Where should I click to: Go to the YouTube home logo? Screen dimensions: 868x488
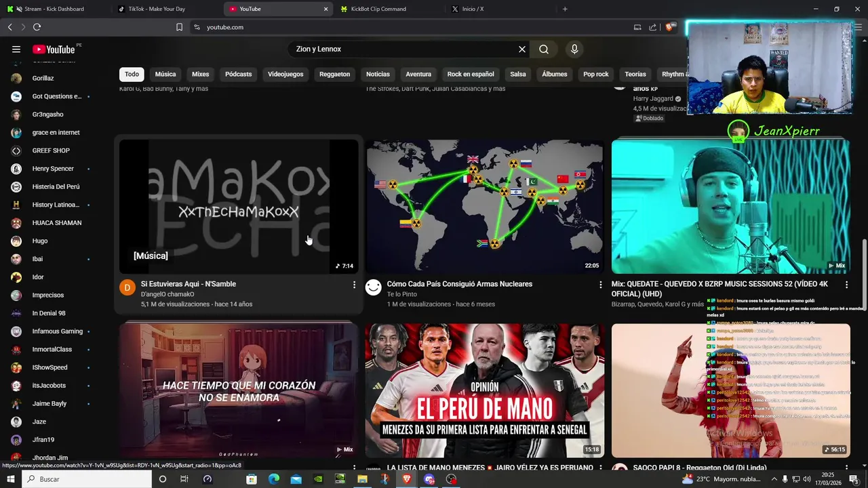coord(54,49)
